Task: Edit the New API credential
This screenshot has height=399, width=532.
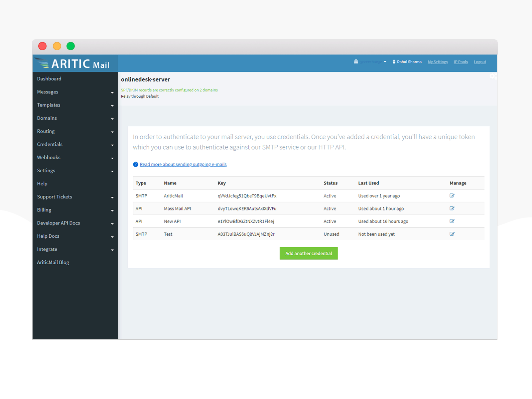Action: point(452,221)
